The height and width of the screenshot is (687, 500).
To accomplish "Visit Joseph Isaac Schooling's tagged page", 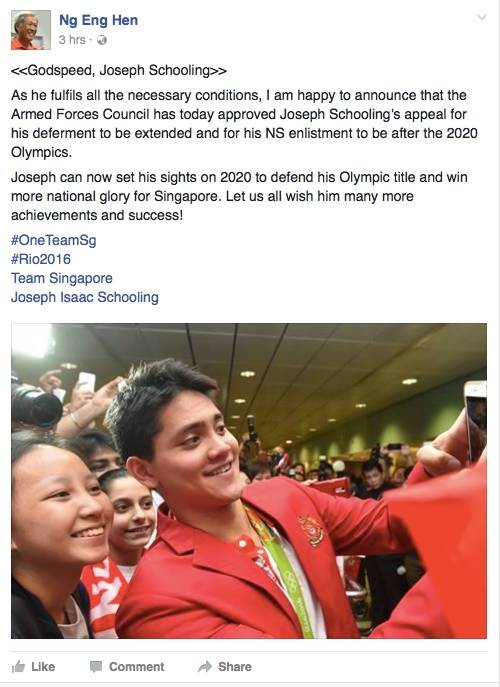I will point(85,297).
